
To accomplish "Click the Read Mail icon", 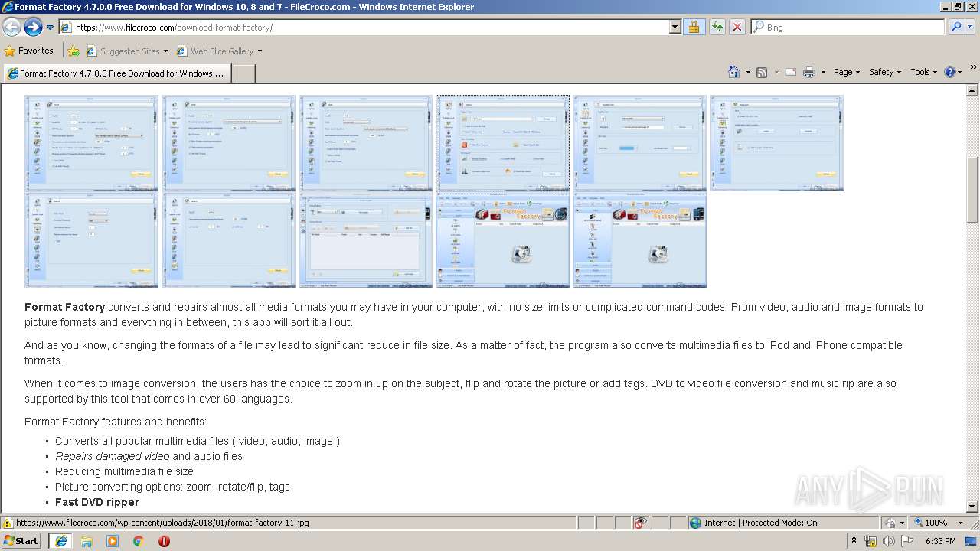I will click(x=790, y=72).
